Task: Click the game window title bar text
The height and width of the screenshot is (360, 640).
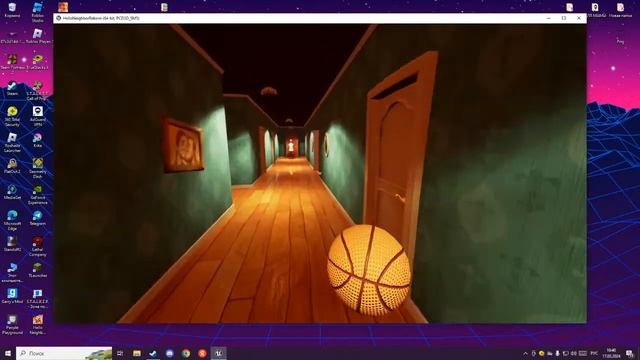Action: pos(101,18)
